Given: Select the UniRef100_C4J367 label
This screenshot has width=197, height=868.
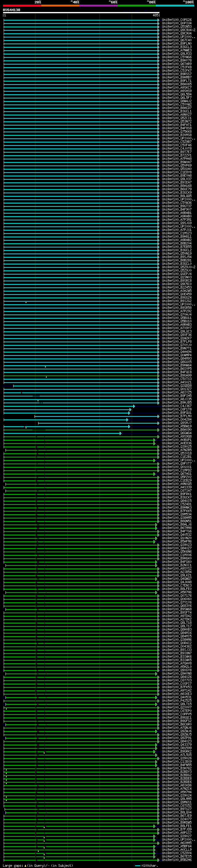Looking at the screenshot, I should click(176, 406).
